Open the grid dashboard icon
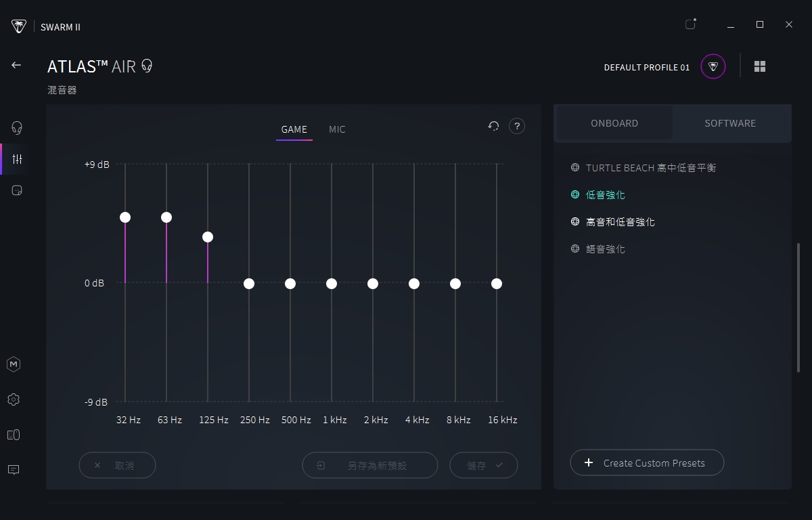 760,66
